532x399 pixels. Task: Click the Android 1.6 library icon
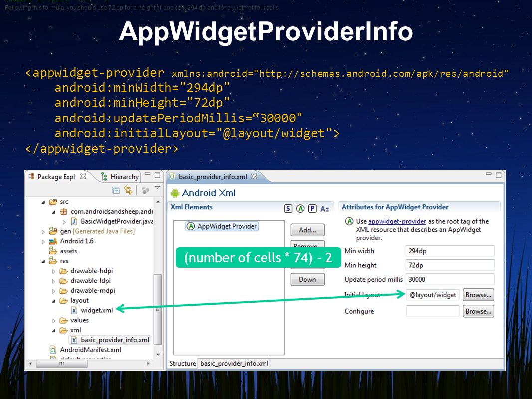53,241
